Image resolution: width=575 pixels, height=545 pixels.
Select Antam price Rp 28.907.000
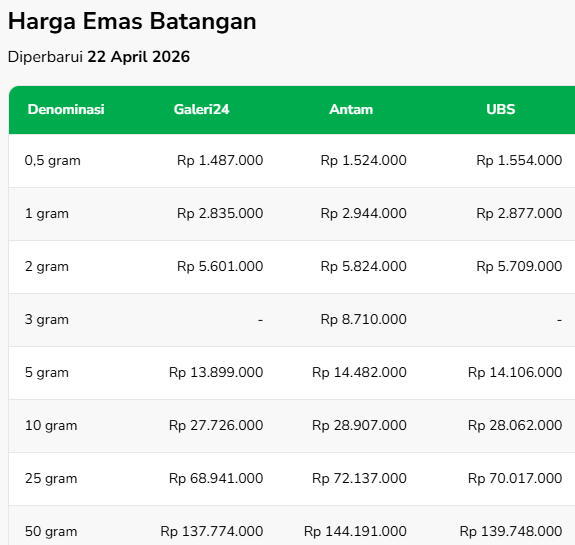[x=359, y=425]
